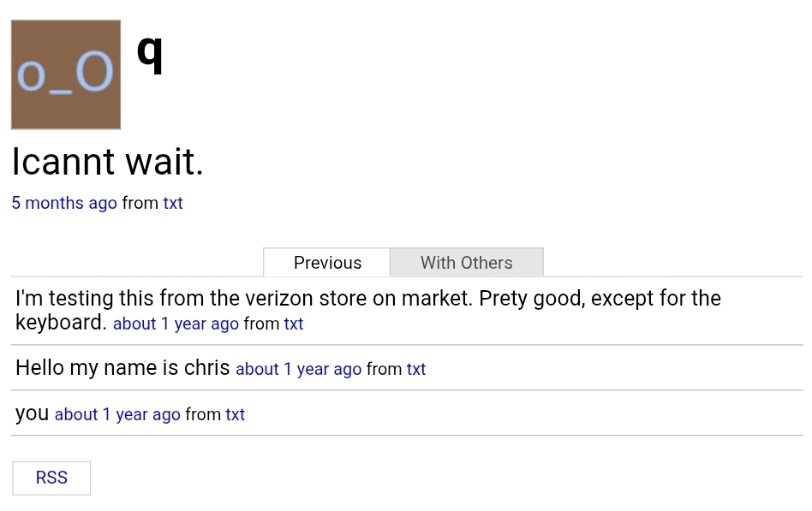
Task: Open the RSS feed button
Action: 51,478
